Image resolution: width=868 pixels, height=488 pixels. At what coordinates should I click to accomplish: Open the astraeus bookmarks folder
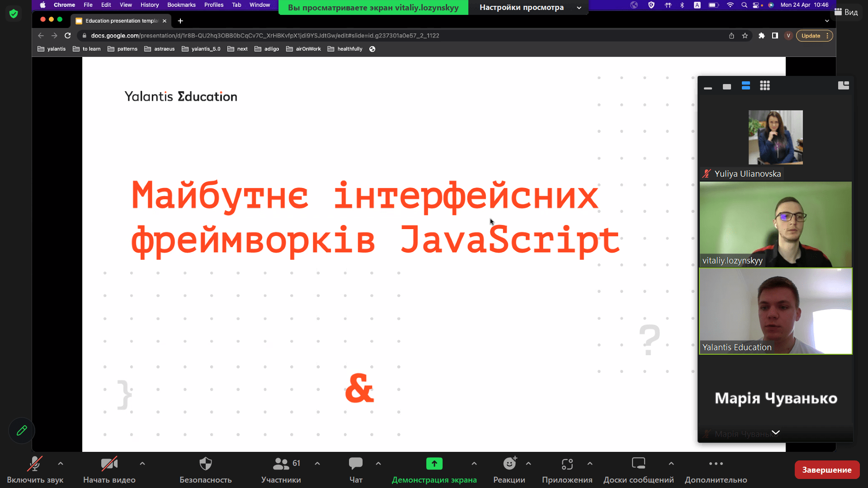pos(159,49)
